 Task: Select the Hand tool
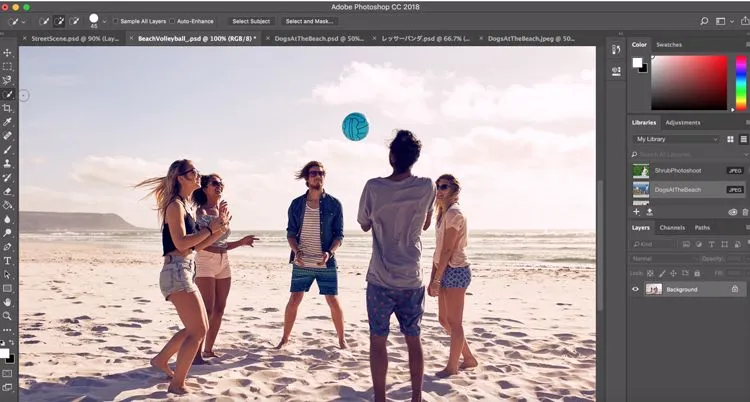point(8,301)
